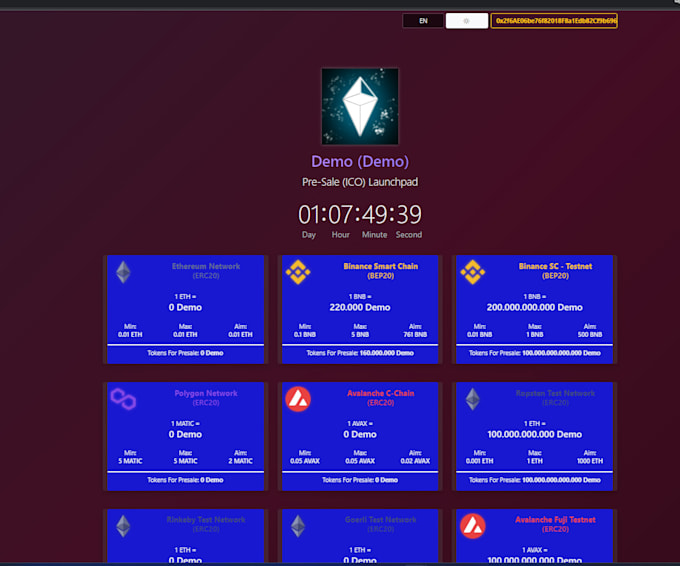This screenshot has height=566, width=680.
Task: Select the Ethereum Network title
Action: (x=206, y=266)
